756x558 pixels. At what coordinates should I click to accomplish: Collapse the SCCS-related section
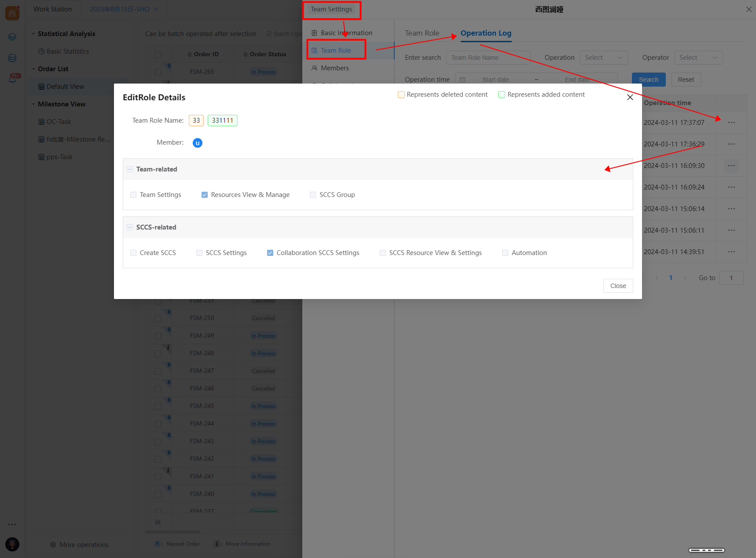click(x=130, y=227)
